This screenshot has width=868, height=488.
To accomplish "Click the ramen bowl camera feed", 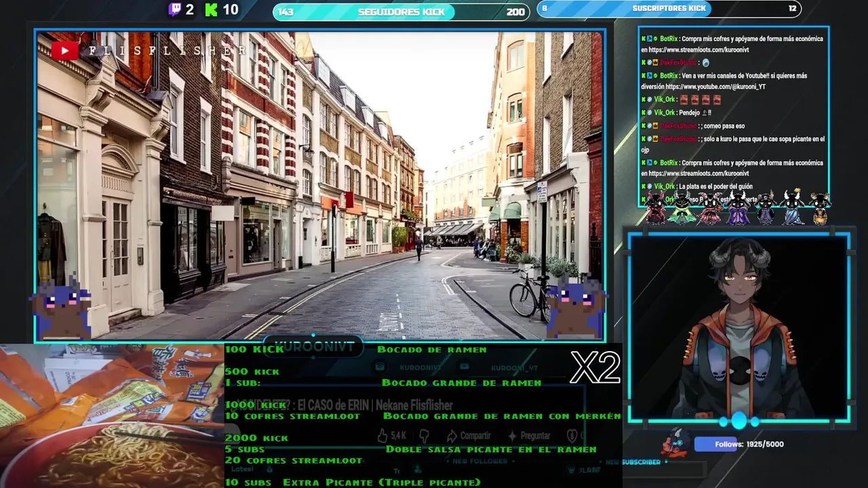I will click(112, 416).
